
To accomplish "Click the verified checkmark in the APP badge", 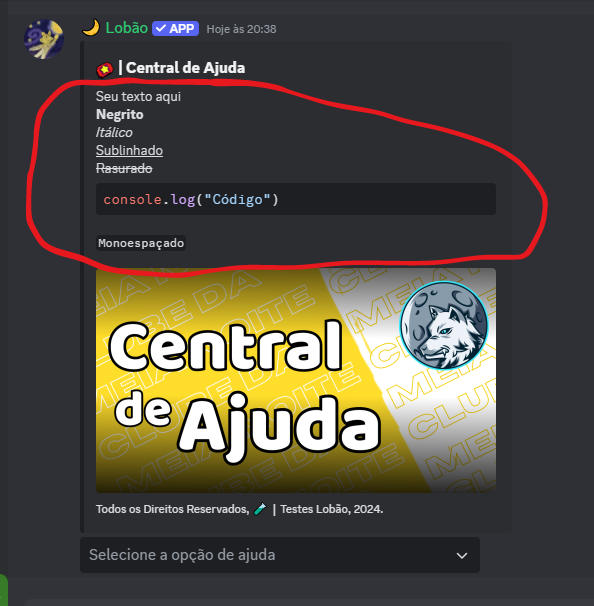I will tap(161, 29).
